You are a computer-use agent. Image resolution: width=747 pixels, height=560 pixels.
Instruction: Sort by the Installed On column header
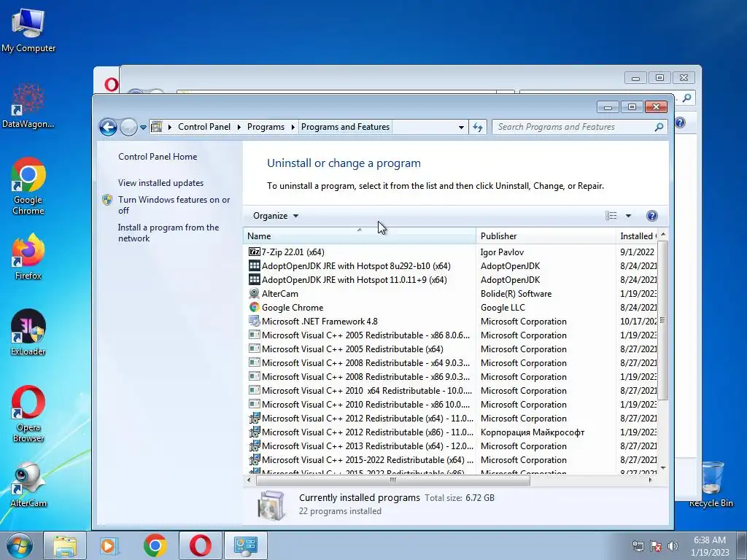[x=636, y=236]
